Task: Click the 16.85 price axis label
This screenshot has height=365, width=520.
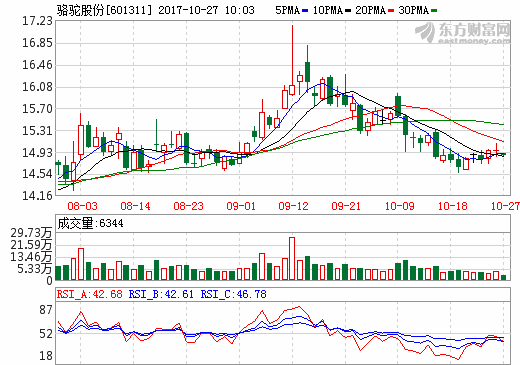Action: coord(37,43)
